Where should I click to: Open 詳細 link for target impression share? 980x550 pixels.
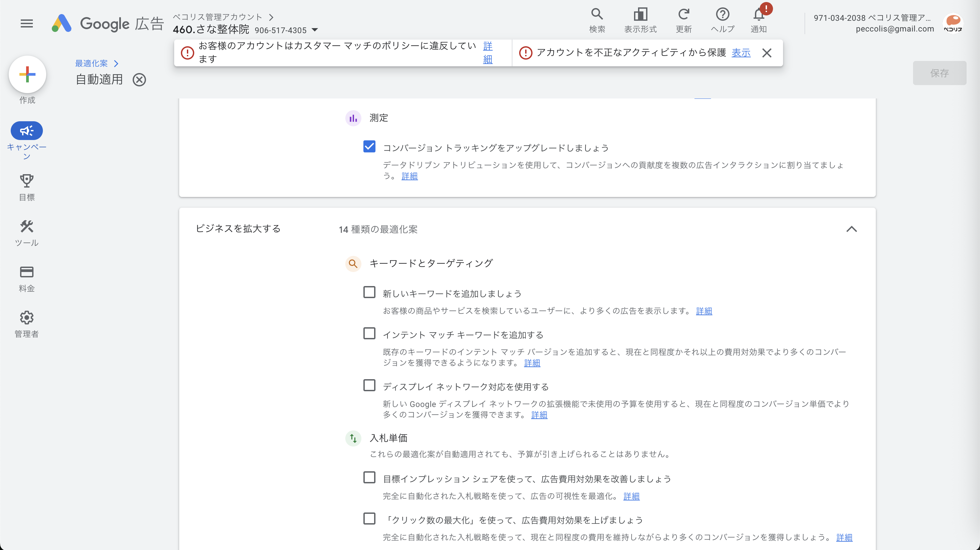pyautogui.click(x=632, y=496)
